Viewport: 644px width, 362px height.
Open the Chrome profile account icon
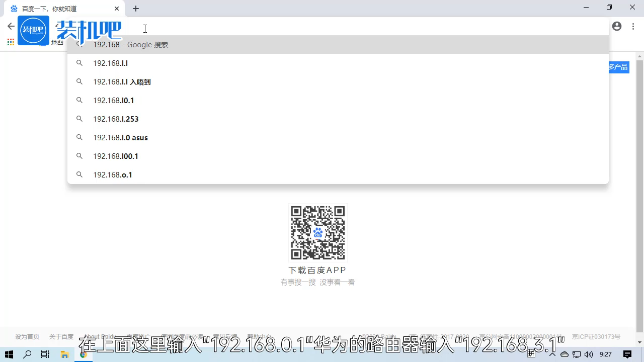point(617,27)
